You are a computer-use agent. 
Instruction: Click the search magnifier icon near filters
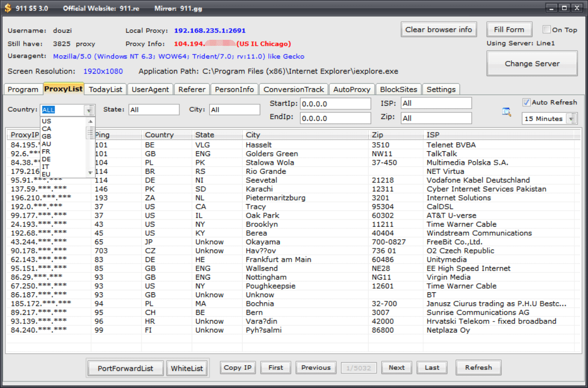click(x=507, y=112)
